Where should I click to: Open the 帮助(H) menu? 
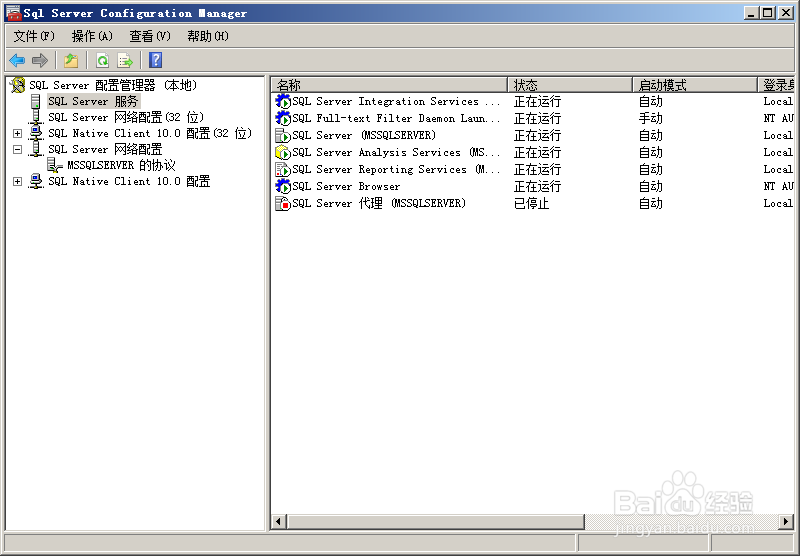coord(208,36)
